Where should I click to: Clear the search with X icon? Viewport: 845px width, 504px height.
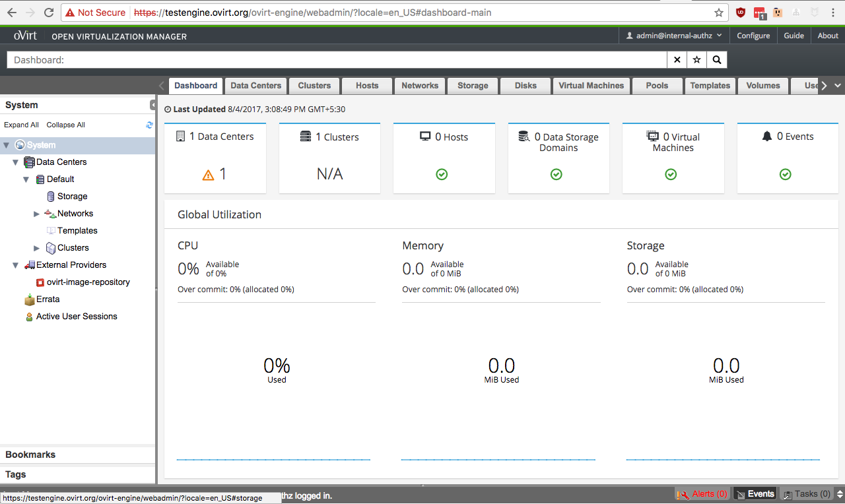[x=677, y=60]
